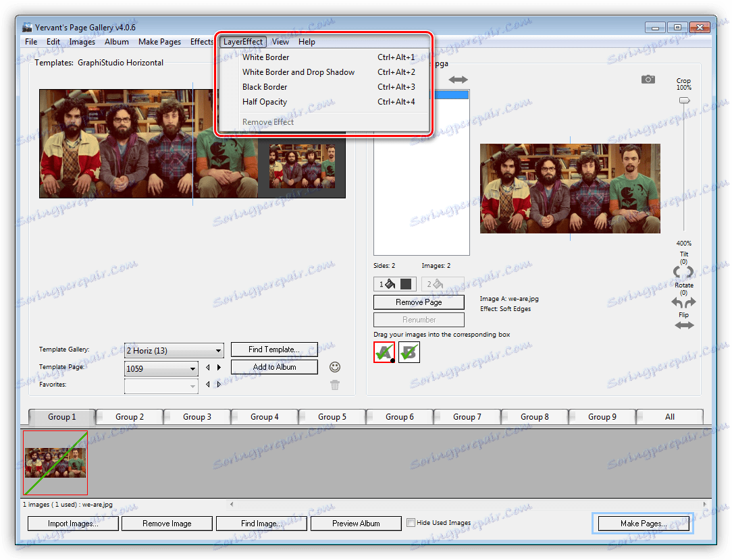The image size is (732, 560).
Task: Click Import Images button
Action: pyautogui.click(x=73, y=524)
